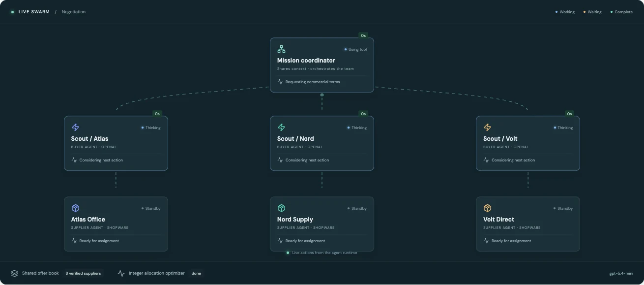The height and width of the screenshot is (285, 644).
Task: Click activity icon in Nord Supply status row
Action: click(x=280, y=241)
